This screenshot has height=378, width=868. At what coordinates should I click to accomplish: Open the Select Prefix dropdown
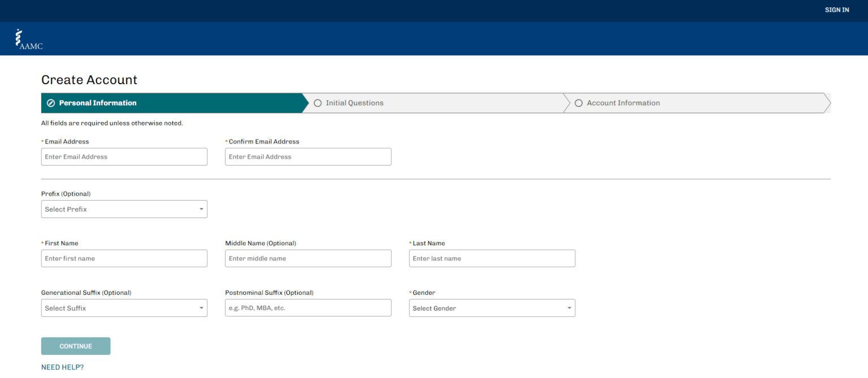[x=124, y=208]
